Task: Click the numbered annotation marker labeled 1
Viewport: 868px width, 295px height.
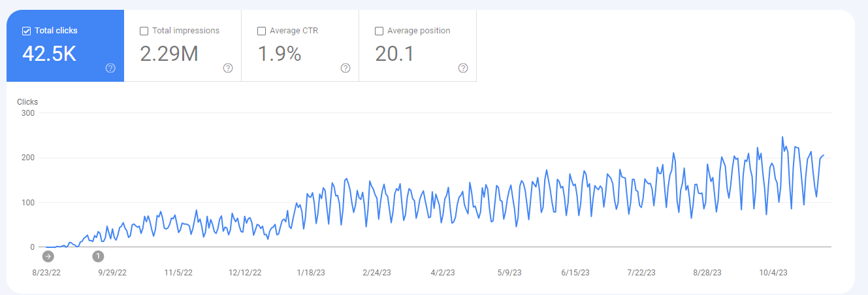Action: click(x=98, y=256)
